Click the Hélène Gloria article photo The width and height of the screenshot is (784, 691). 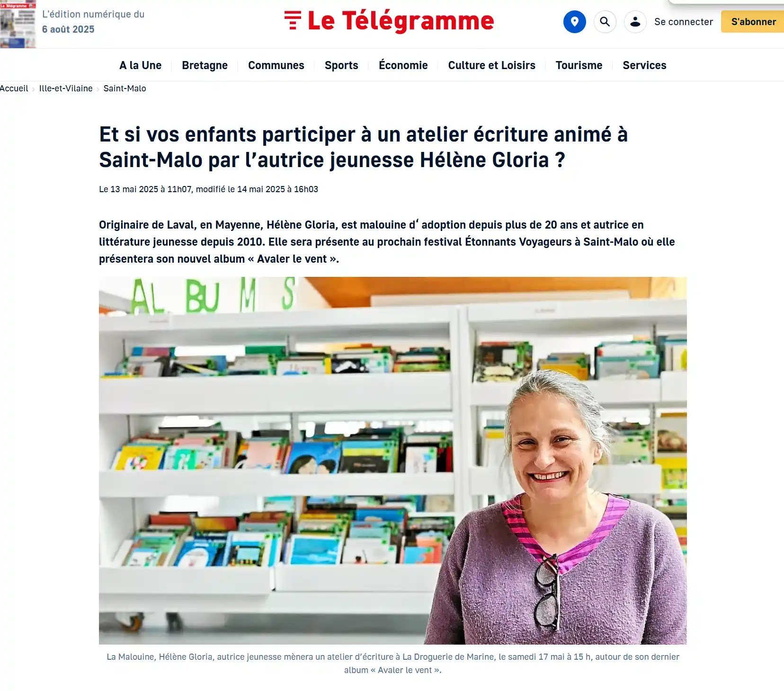tap(392, 461)
